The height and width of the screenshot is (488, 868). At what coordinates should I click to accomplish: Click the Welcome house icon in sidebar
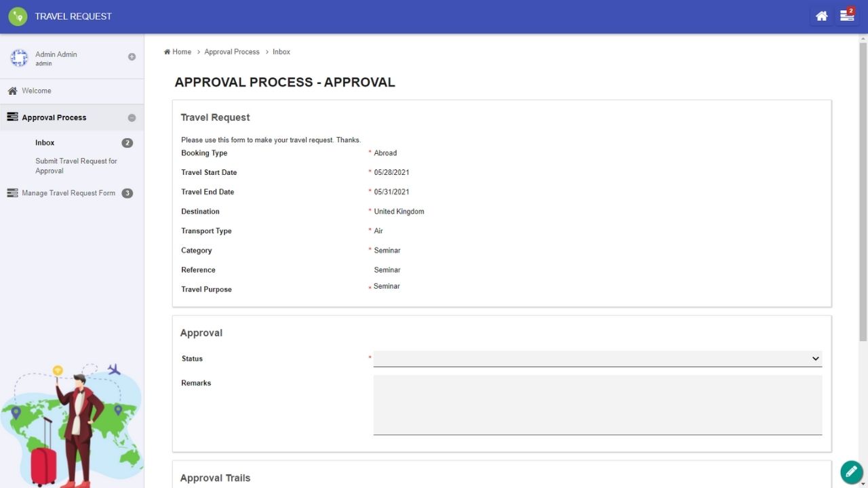click(12, 91)
